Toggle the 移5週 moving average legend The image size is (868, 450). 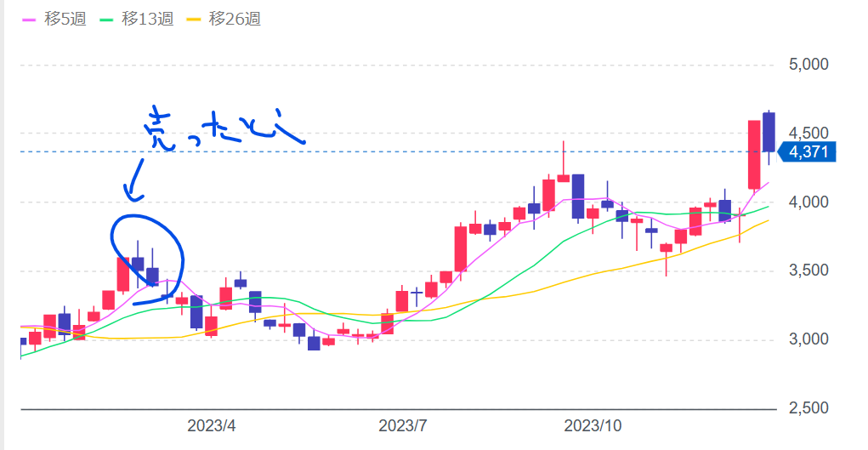tap(54, 19)
